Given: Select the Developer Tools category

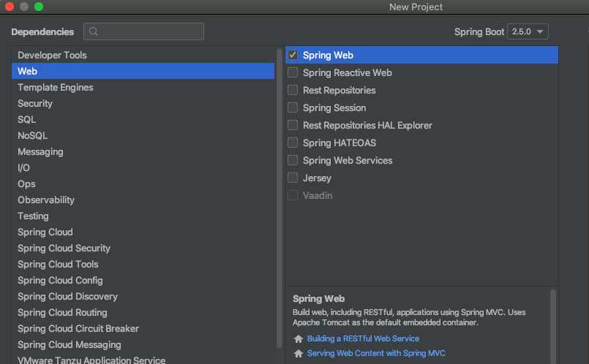Looking at the screenshot, I should 143,55.
